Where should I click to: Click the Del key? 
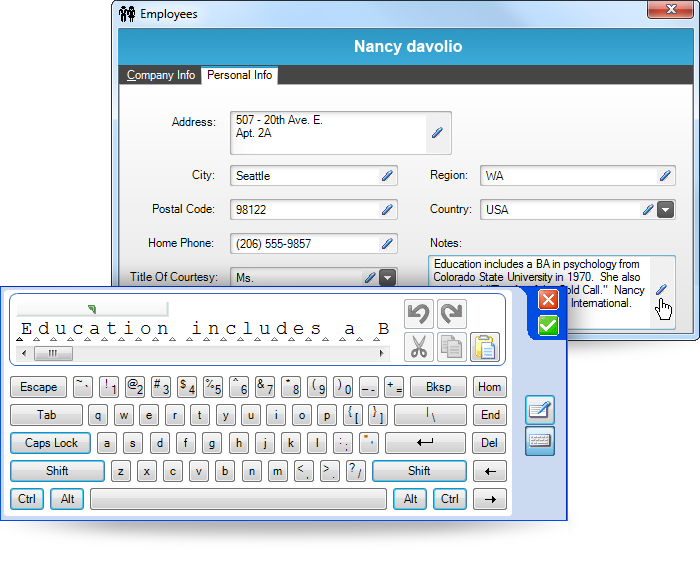(490, 443)
